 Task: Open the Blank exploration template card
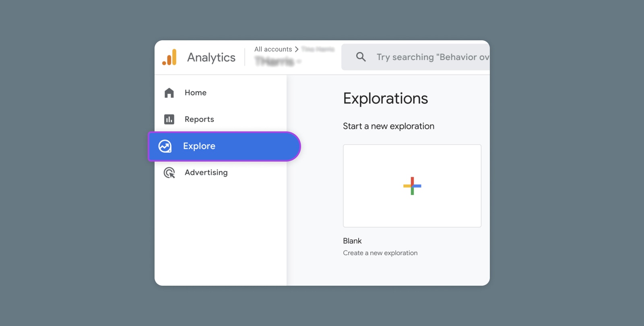point(412,186)
